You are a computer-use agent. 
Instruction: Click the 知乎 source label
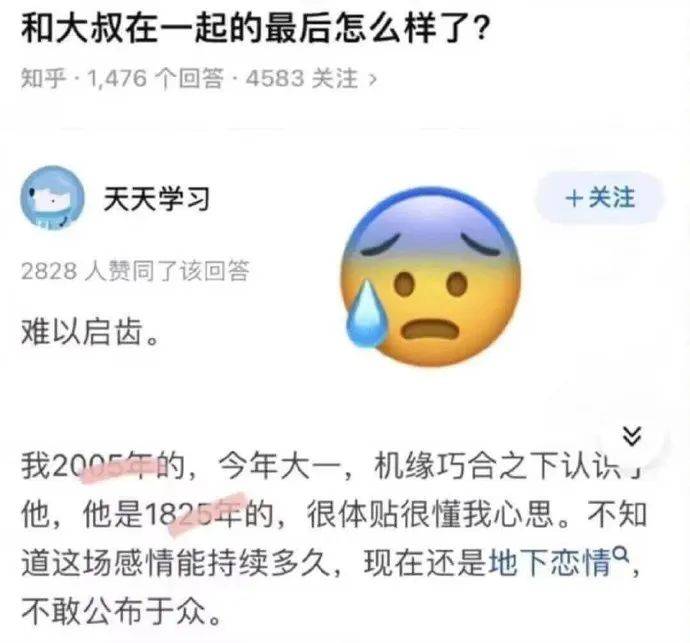click(x=44, y=79)
